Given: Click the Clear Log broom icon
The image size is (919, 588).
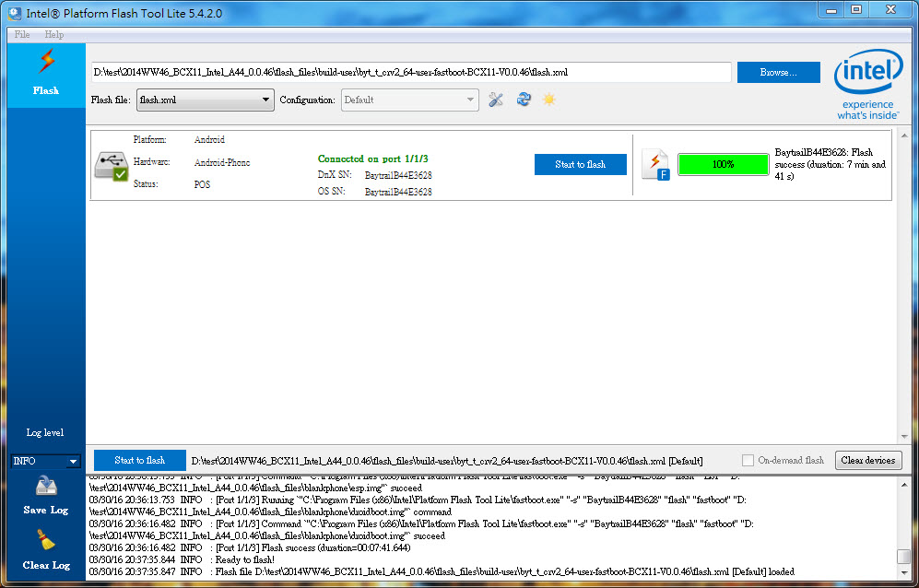Looking at the screenshot, I should point(46,542).
